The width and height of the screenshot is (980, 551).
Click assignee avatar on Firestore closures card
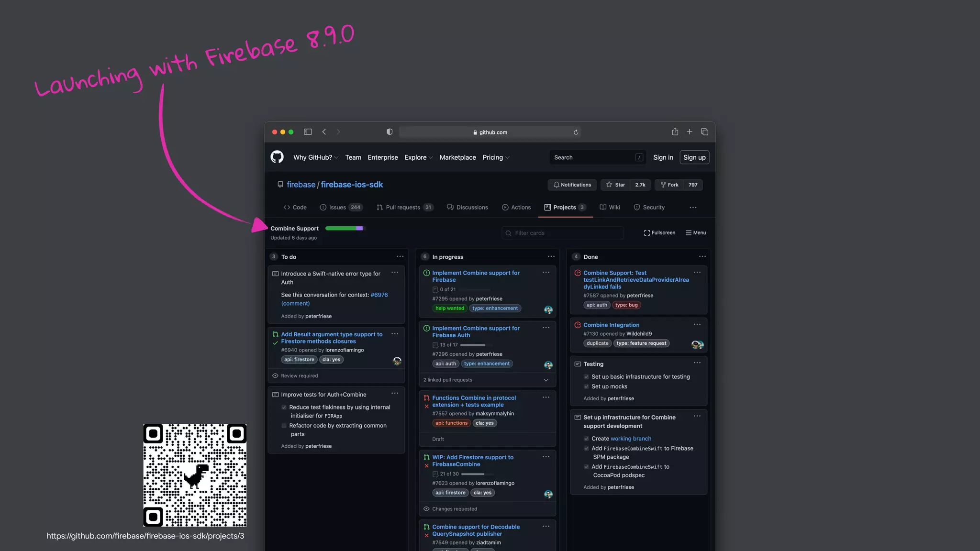(397, 361)
